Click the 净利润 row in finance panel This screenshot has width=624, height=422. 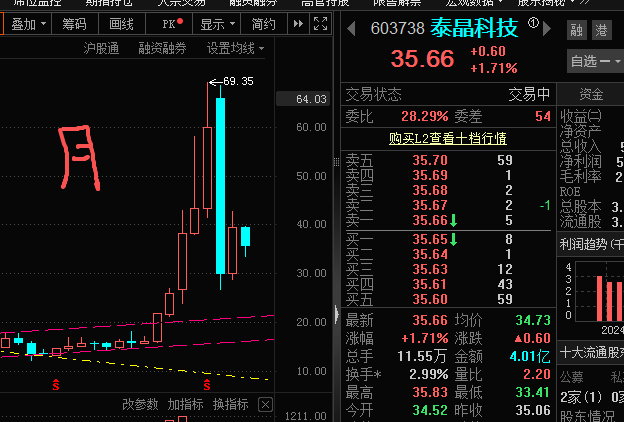point(591,162)
